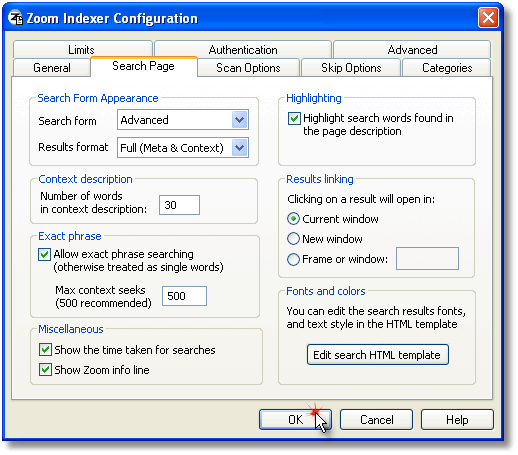Viewport: 518px width, 455px height.
Task: Click the Context description group label
Action: [x=85, y=179]
